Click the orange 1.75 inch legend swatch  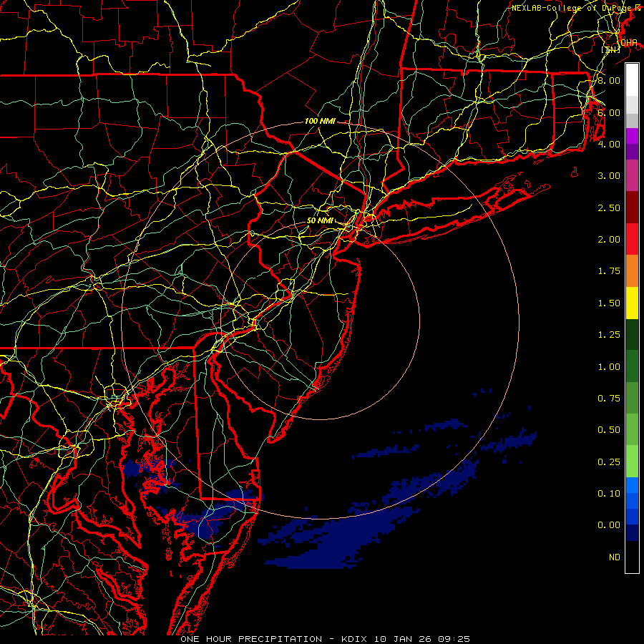coord(632,271)
